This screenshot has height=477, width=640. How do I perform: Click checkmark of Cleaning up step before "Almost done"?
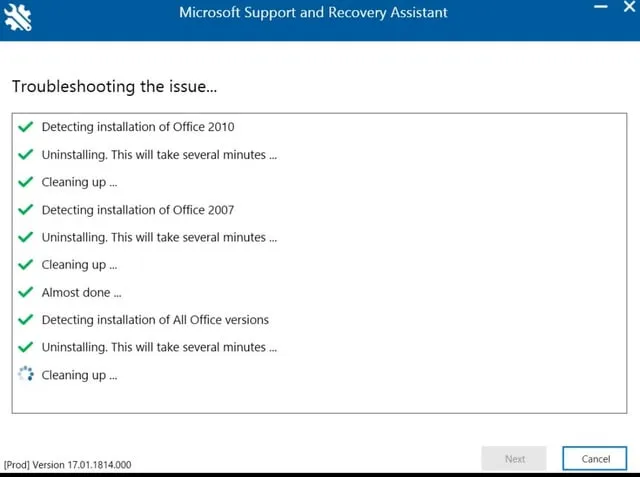(26, 265)
